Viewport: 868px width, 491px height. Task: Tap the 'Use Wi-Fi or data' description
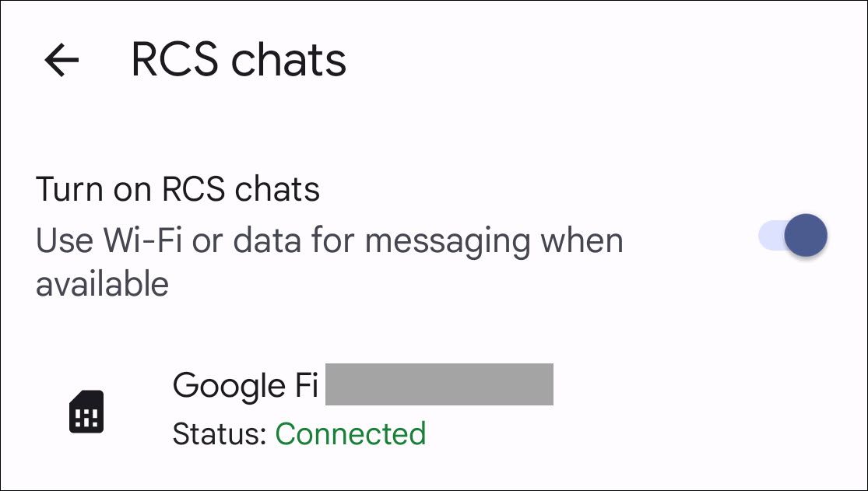329,241
